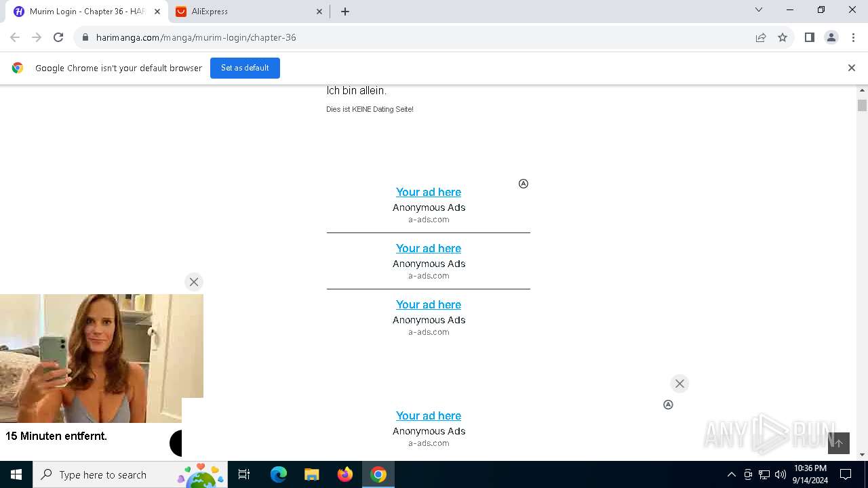Click the scroll-to-top arrow button

click(839, 443)
